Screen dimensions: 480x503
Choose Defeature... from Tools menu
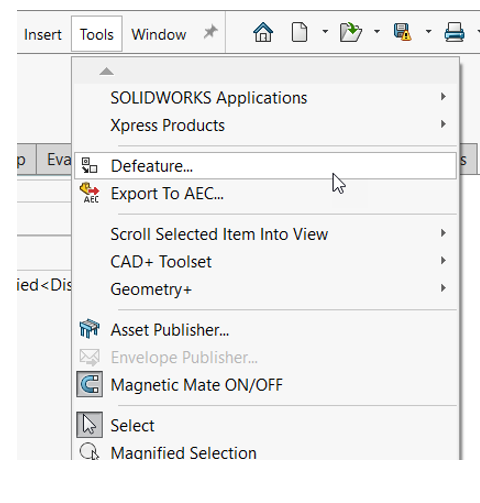click(x=265, y=166)
